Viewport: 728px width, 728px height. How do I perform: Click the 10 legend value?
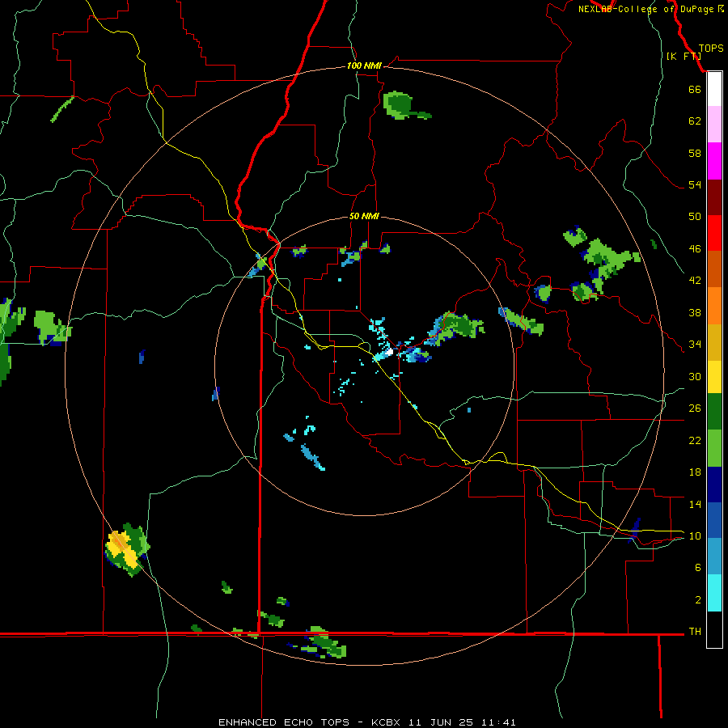pyautogui.click(x=695, y=536)
